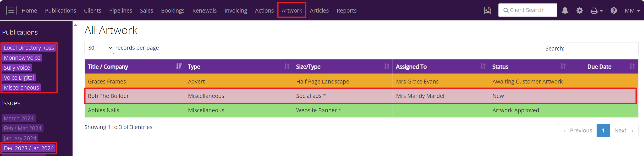Open the Publications menu

coord(60,10)
